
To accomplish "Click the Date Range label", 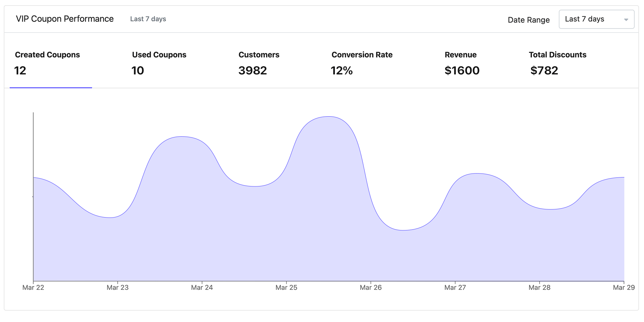I will point(528,20).
